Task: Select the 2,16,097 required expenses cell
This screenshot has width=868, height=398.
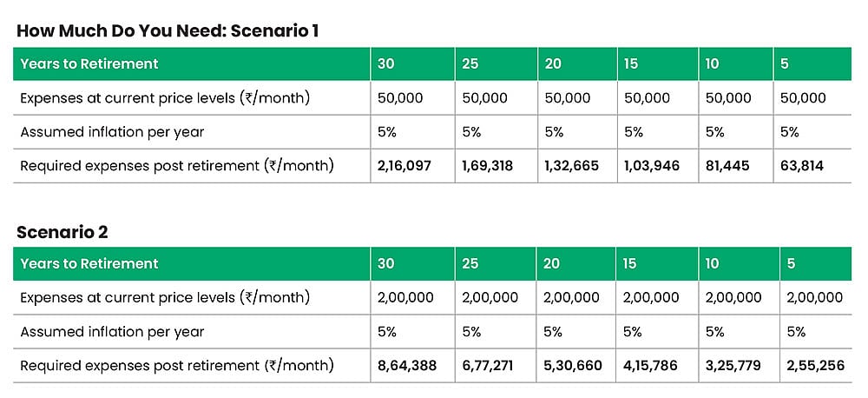Action: (x=404, y=165)
